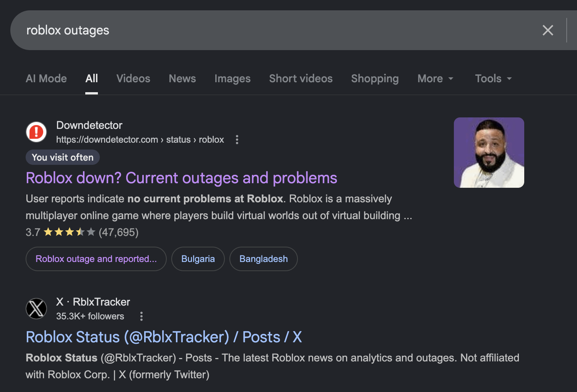577x392 pixels.
Task: Open the Tools dropdown
Action: [493, 78]
